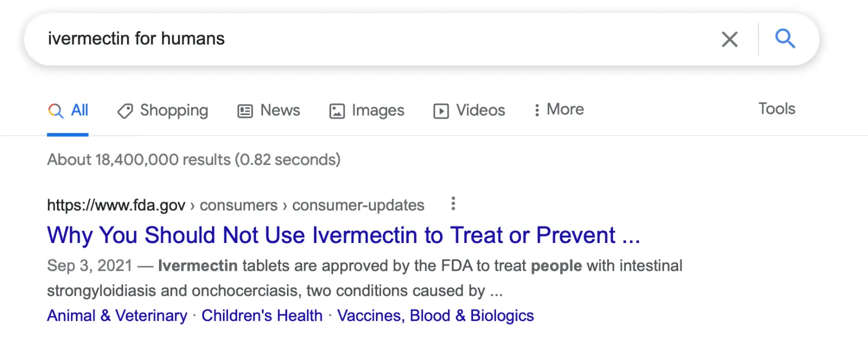Image resolution: width=868 pixels, height=339 pixels.
Task: Follow the Vaccines, Blood & Biologics sitelink
Action: tap(435, 316)
